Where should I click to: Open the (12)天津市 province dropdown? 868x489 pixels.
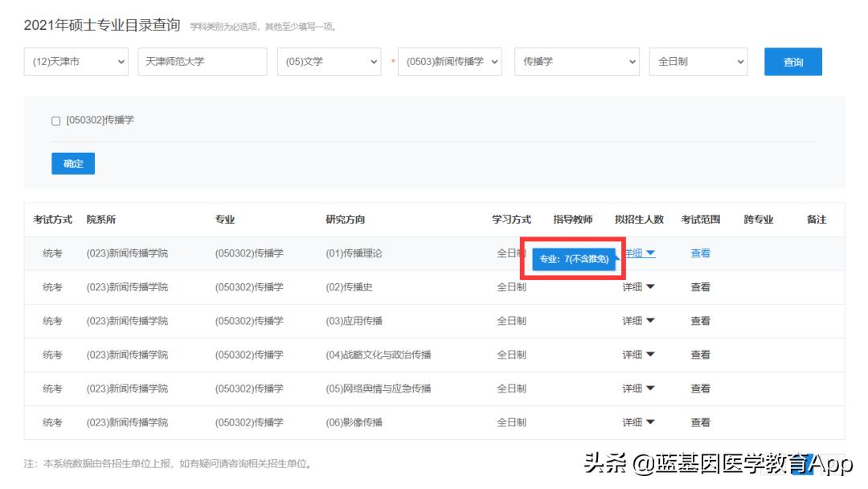[x=76, y=61]
